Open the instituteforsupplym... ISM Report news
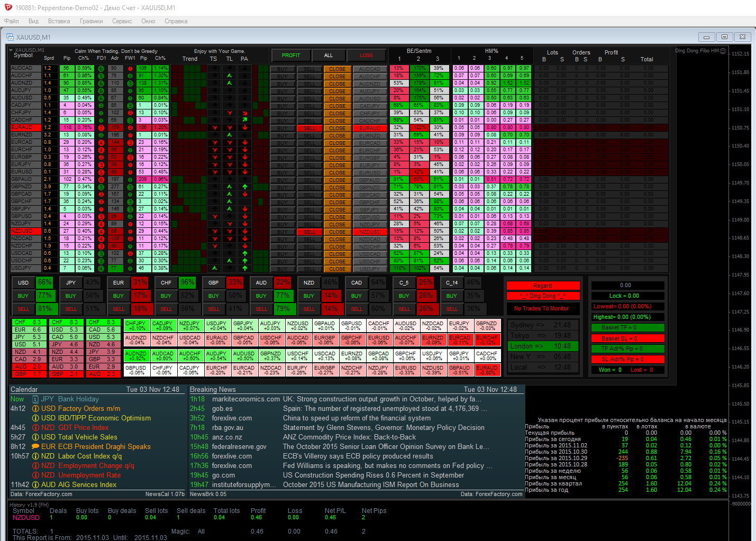 tap(324, 485)
